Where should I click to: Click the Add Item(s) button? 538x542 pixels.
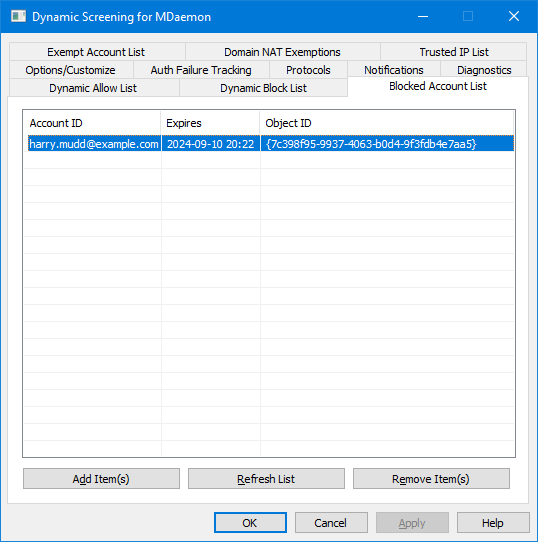tap(101, 479)
